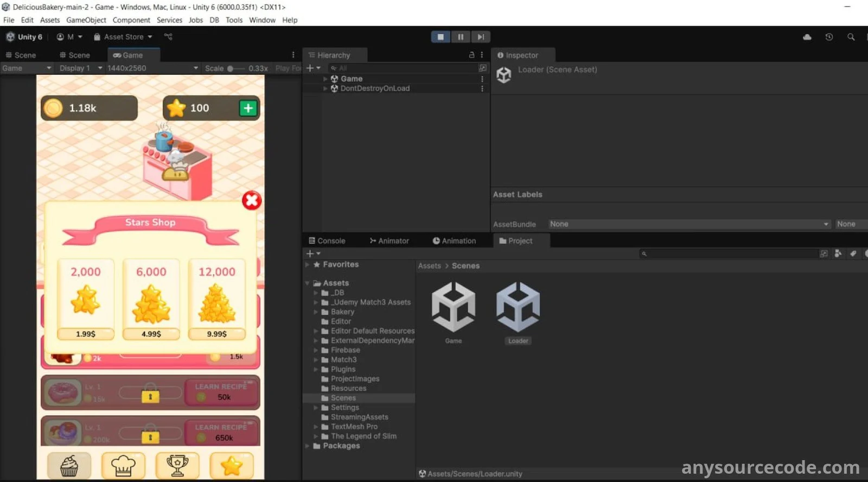
Task: Step one frame with the Step button
Action: (481, 37)
